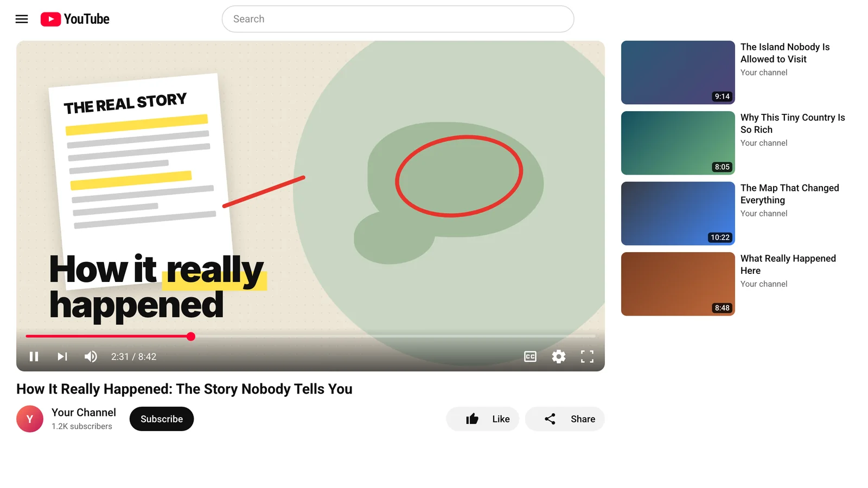This screenshot has width=868, height=488.
Task: Mute the volume speaker icon
Action: pos(91,357)
